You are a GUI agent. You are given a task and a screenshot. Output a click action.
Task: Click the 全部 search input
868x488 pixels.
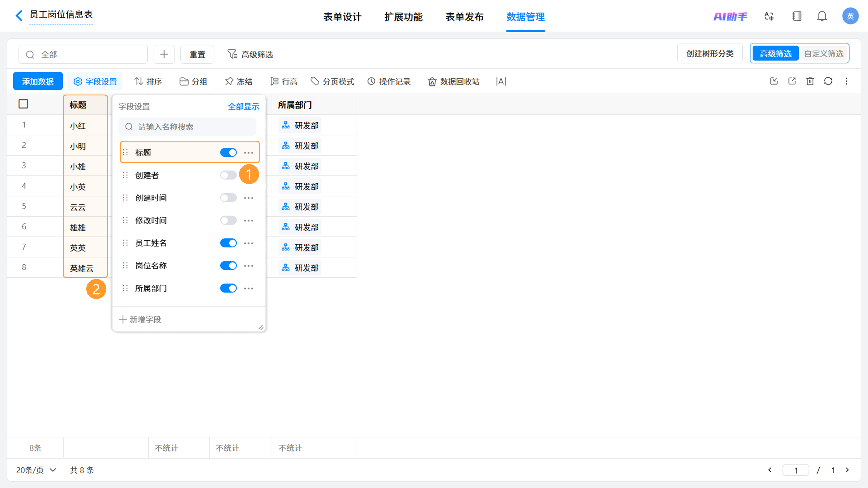(83, 54)
